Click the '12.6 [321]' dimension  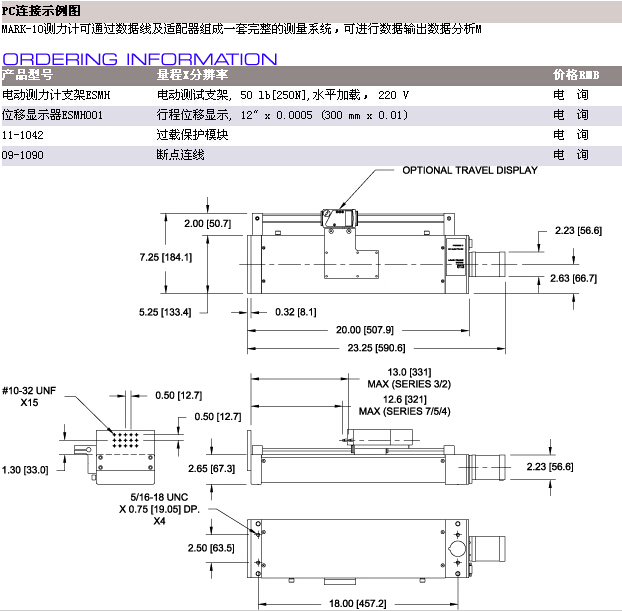tap(405, 400)
